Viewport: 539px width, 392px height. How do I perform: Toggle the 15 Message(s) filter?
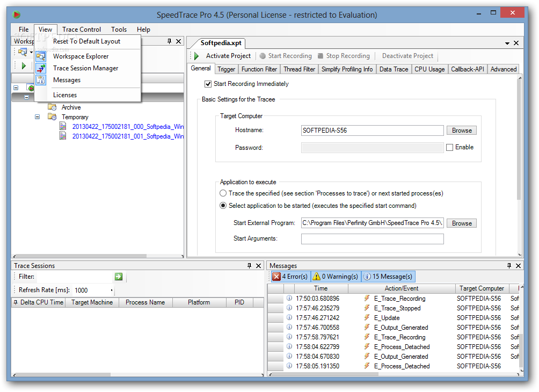tap(388, 277)
